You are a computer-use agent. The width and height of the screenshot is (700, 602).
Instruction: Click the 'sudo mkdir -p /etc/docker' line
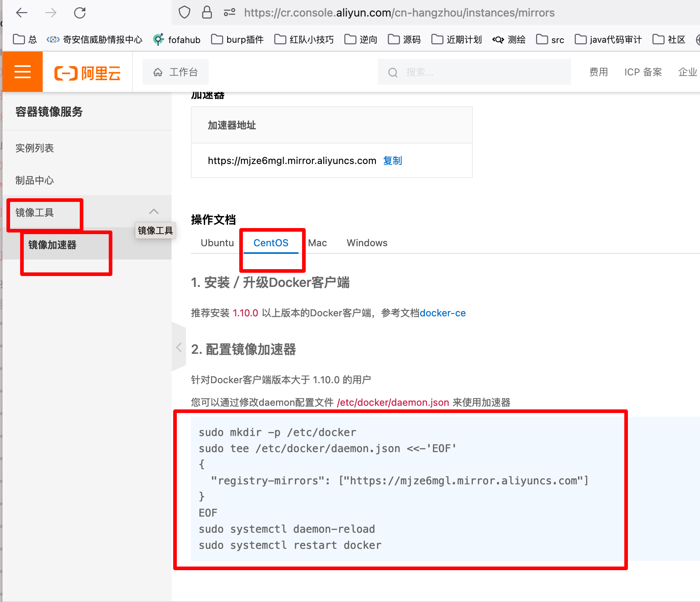click(x=278, y=432)
